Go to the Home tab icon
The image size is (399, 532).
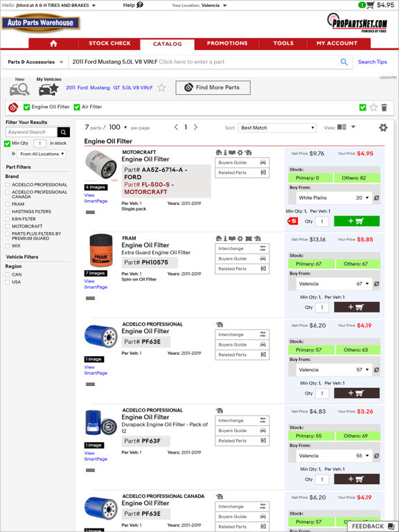point(53,44)
